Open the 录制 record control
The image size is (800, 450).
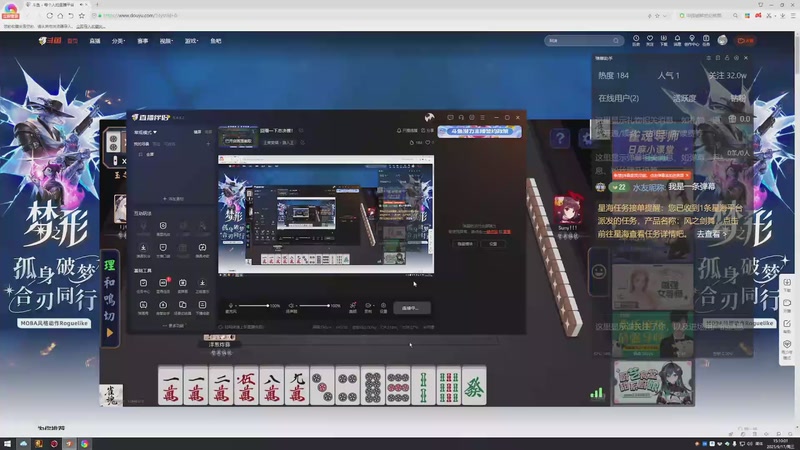(368, 308)
